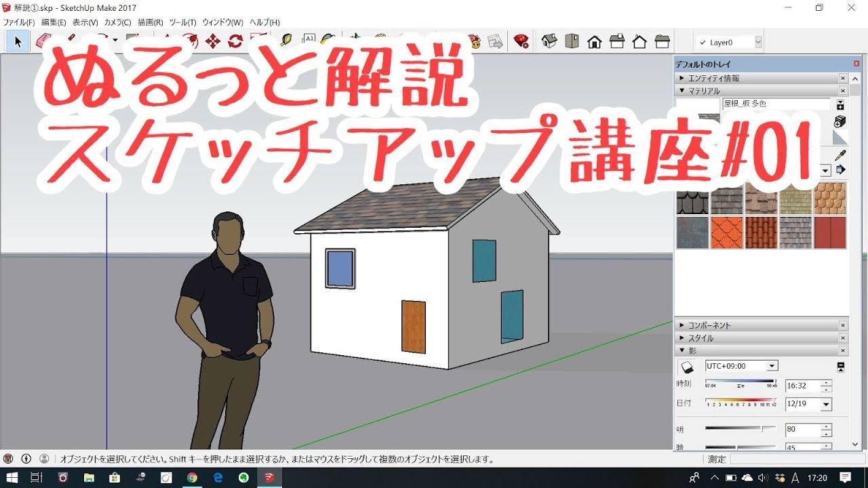Select the Move tool
The image size is (868, 488).
coord(212,42)
